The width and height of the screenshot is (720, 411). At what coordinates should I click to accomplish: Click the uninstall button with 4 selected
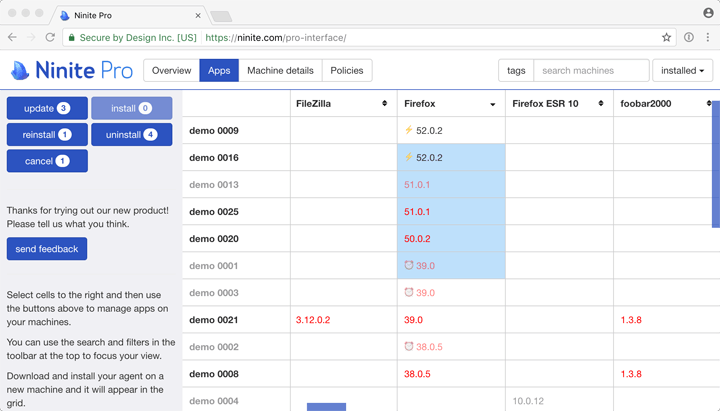(132, 135)
